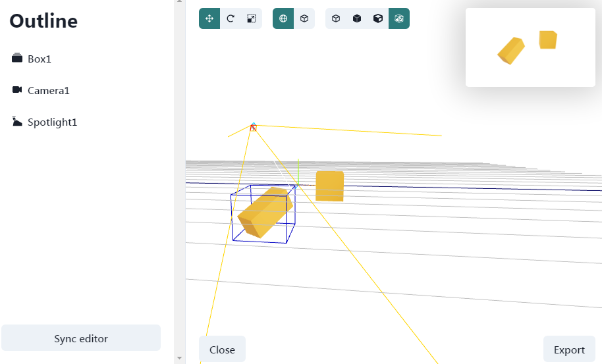The height and width of the screenshot is (364, 602).
Task: Click the camera icon beside Camera1
Action: point(17,90)
